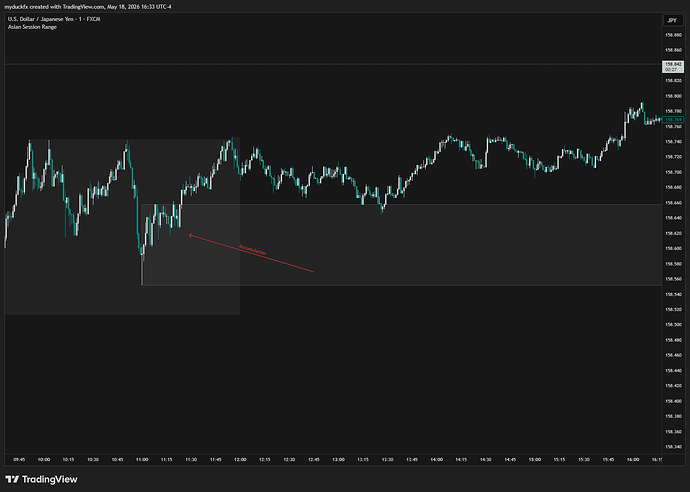690x492 pixels.
Task: Click the 158.360 price axis label
Action: (x=673, y=431)
